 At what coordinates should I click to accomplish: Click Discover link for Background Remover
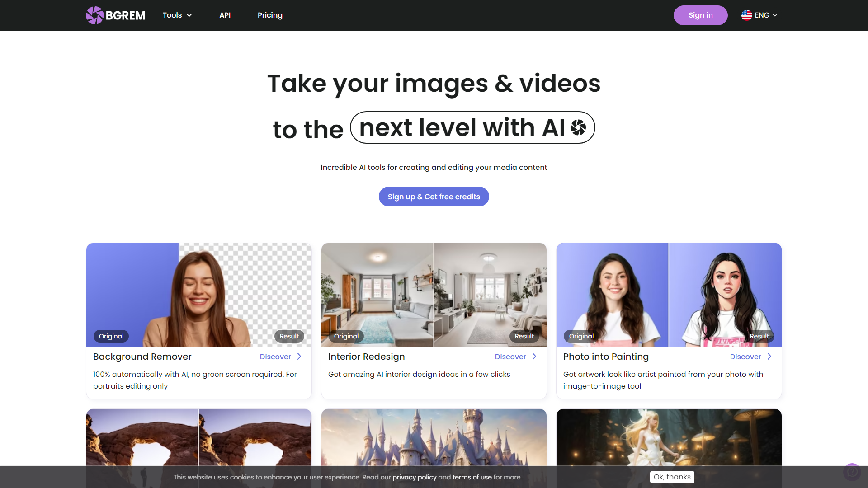coord(275,357)
